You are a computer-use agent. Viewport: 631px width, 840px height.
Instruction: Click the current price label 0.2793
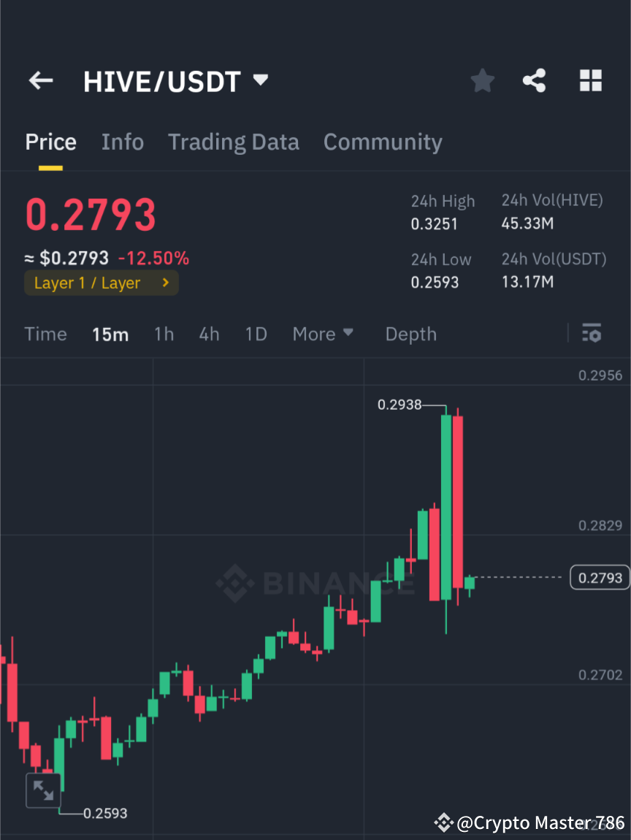[x=600, y=577]
